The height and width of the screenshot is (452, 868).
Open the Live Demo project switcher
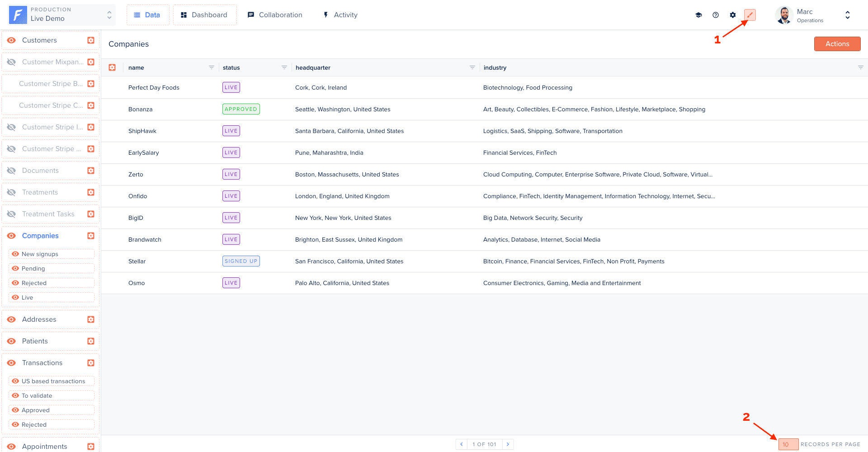pyautogui.click(x=62, y=15)
